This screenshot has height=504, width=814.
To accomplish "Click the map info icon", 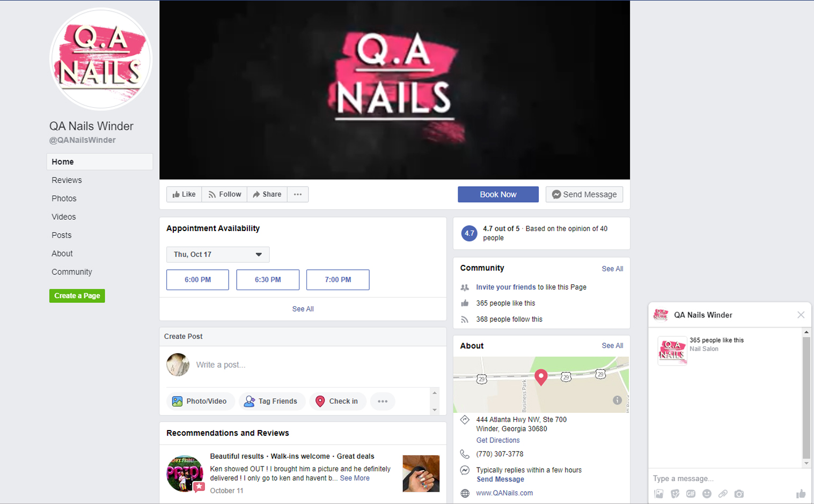I will [617, 400].
